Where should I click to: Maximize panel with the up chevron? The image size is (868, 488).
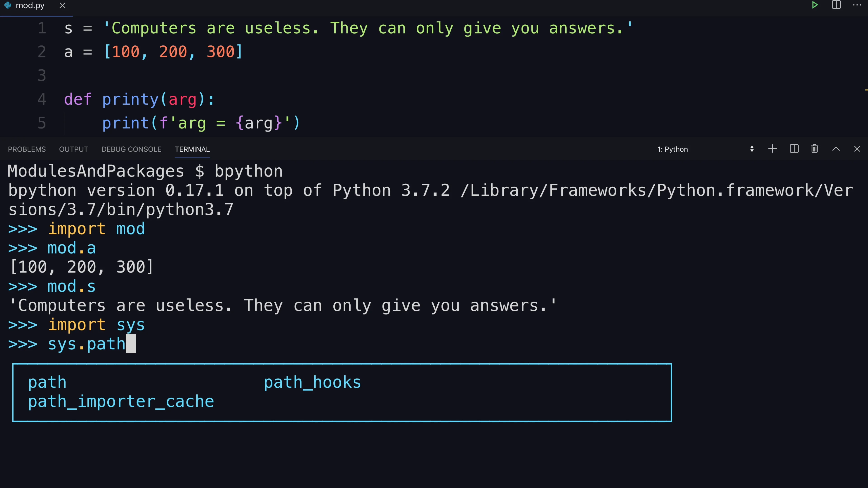[x=836, y=149]
